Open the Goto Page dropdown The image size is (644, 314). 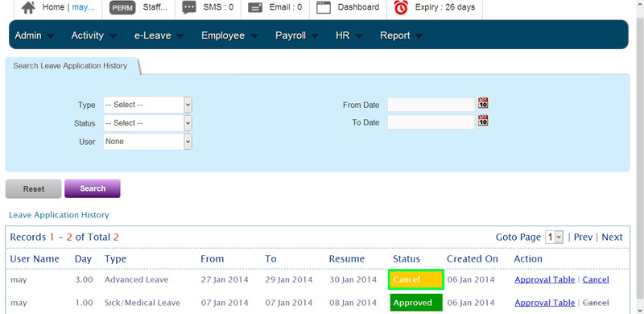tap(554, 238)
